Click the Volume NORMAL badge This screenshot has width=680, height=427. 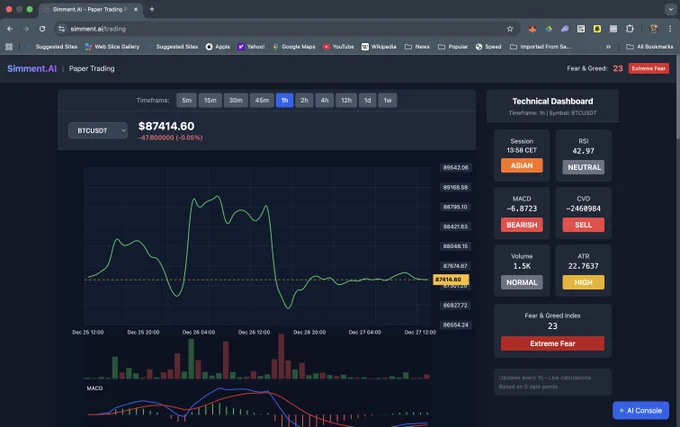coord(522,282)
